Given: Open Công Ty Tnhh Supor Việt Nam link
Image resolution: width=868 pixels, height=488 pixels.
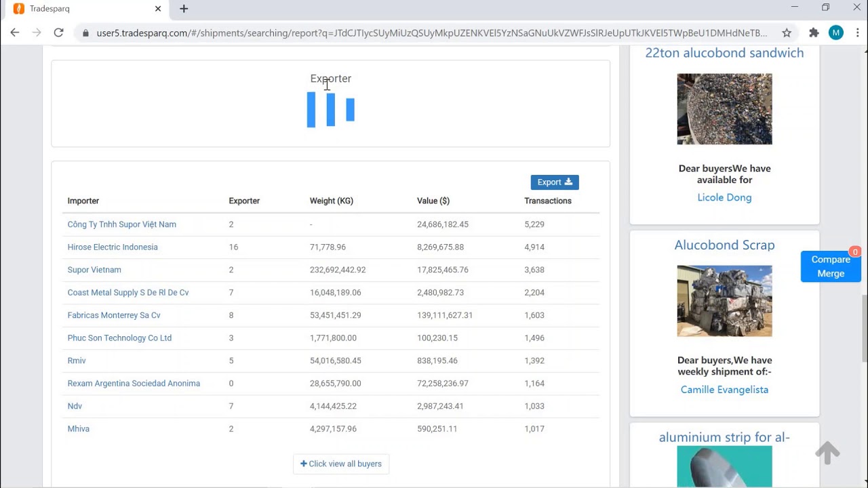Looking at the screenshot, I should point(122,224).
